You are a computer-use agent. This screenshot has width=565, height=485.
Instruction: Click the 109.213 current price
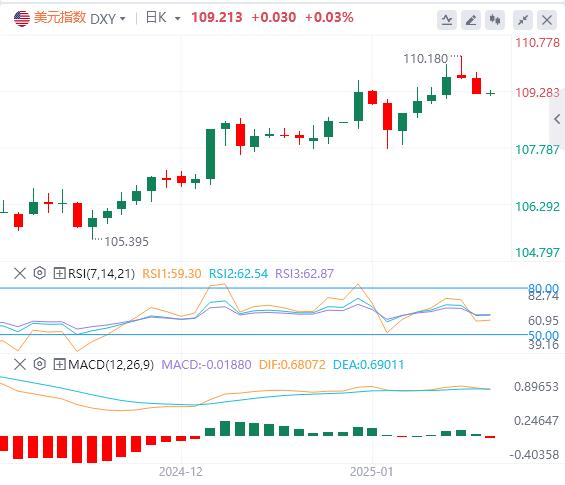pos(217,17)
